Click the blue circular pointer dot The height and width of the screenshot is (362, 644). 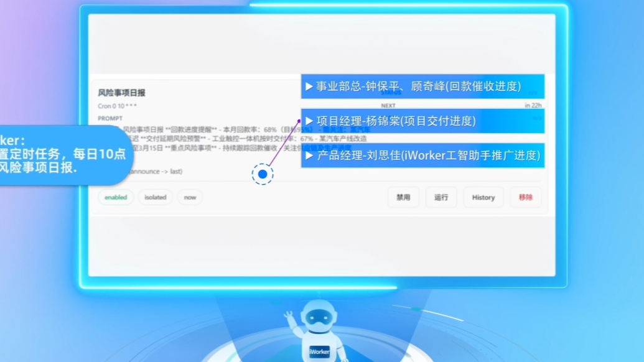coord(263,175)
